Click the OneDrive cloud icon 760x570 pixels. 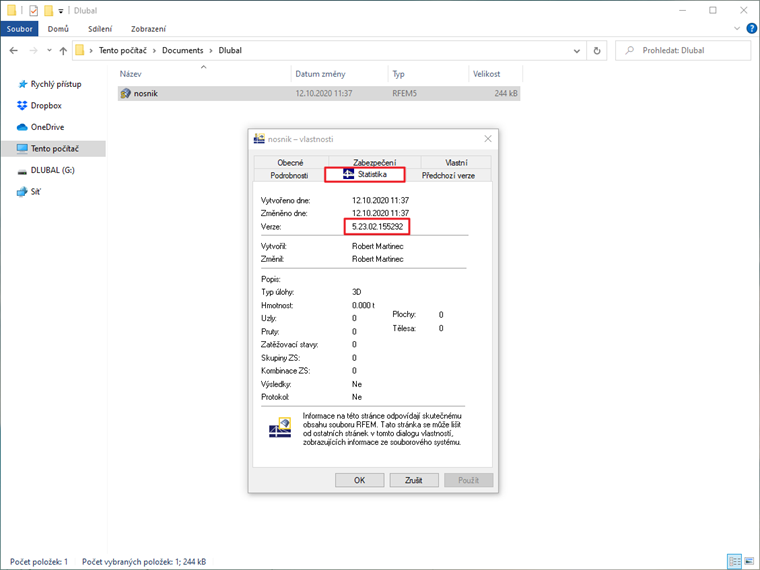tap(22, 127)
